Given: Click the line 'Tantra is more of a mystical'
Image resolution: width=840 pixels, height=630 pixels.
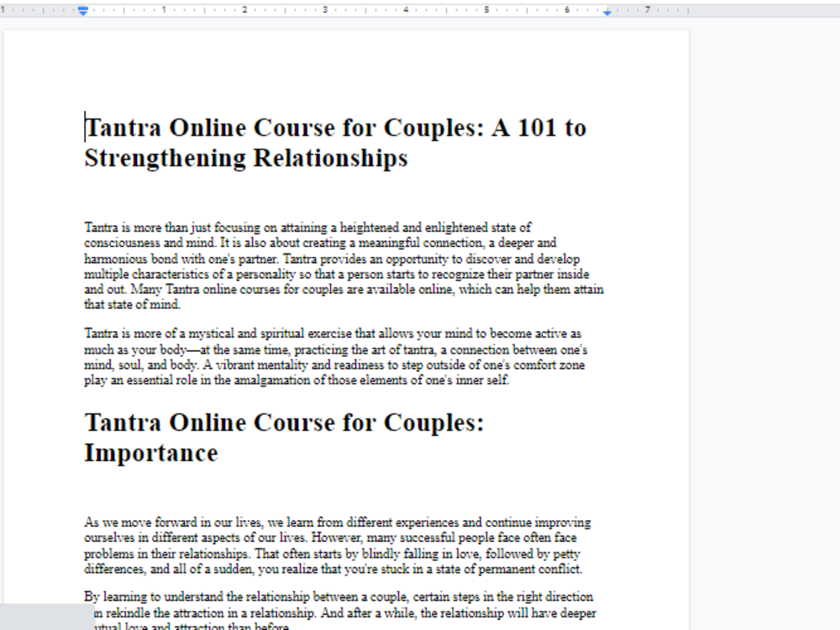Looking at the screenshot, I should [x=333, y=333].
